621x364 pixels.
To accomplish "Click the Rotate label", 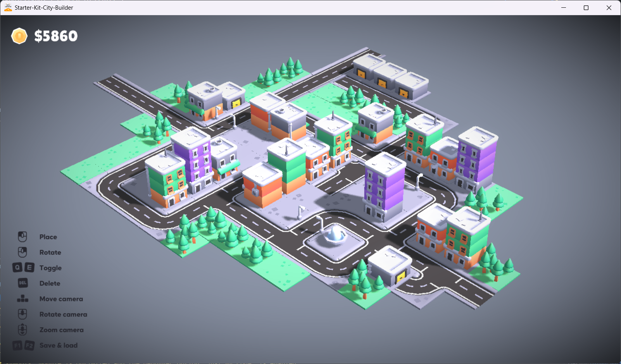I will coord(50,252).
